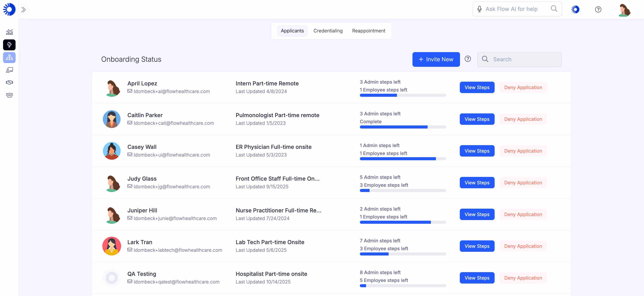Viewport: 644px width, 296px height.
Task: Click the handshake sidebar icon
Action: 9,83
